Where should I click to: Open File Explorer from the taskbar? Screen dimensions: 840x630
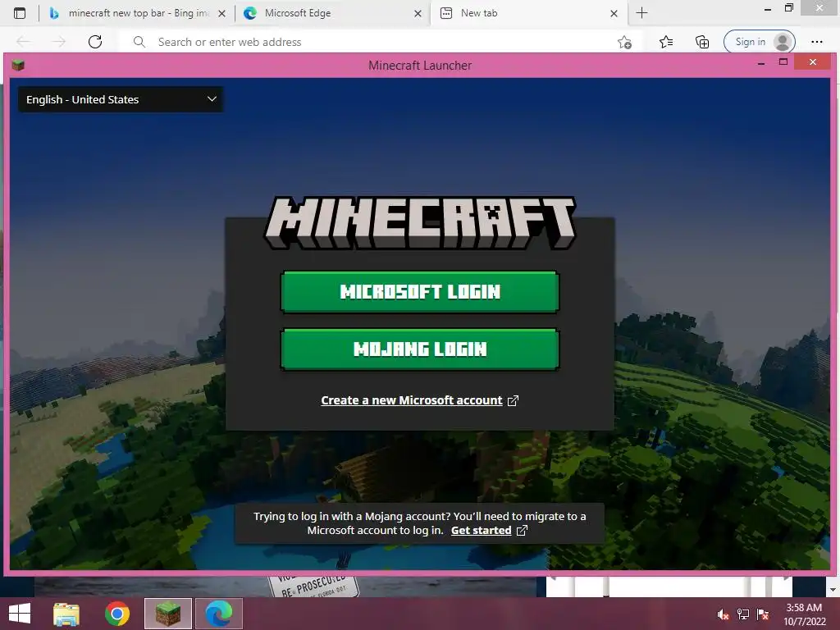point(66,614)
